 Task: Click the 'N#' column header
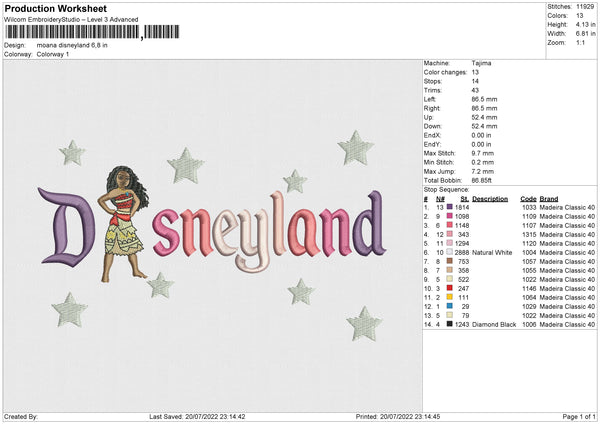[440, 199]
